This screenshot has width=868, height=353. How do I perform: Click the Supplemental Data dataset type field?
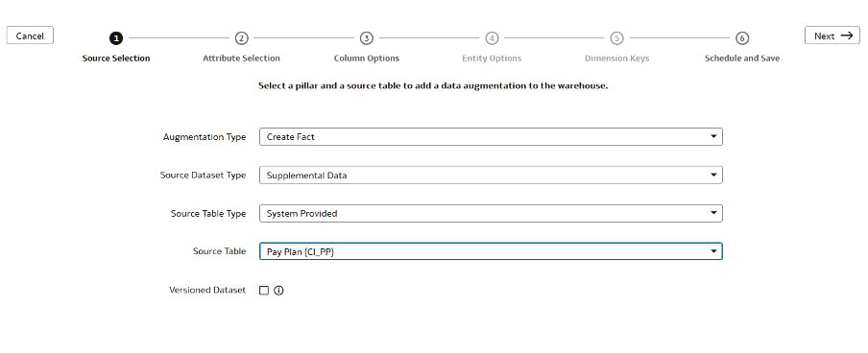(x=491, y=176)
